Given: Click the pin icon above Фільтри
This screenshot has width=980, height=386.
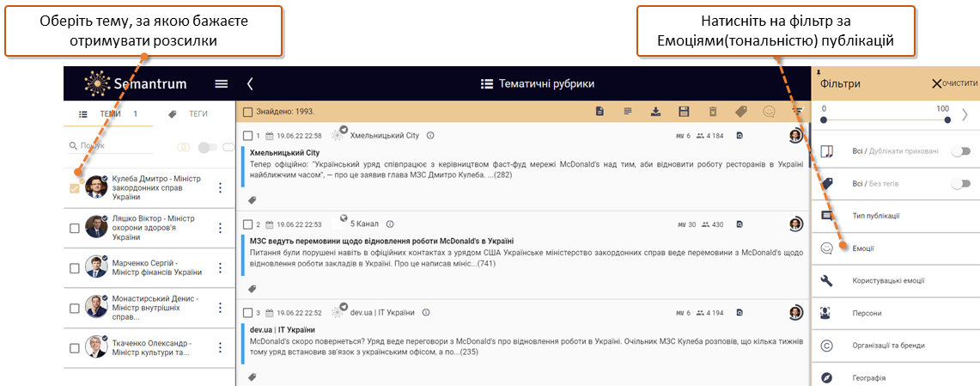Looking at the screenshot, I should click(x=819, y=73).
